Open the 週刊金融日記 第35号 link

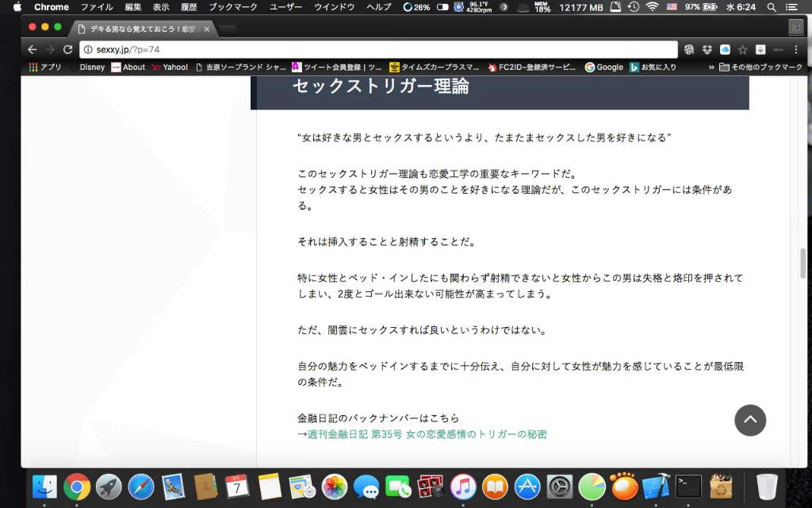coord(427,434)
